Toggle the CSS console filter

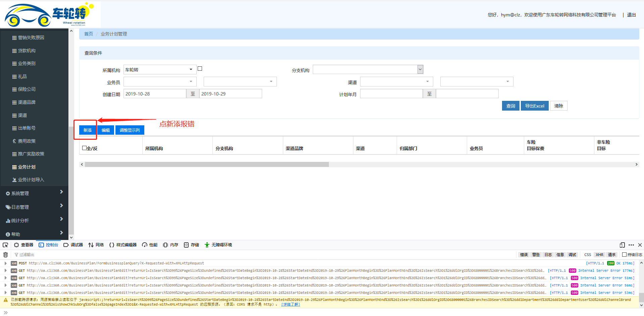[588, 255]
